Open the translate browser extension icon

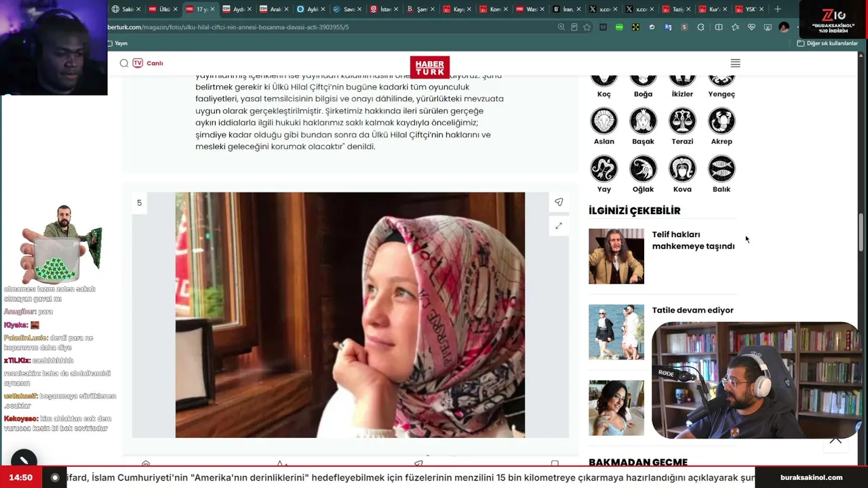pyautogui.click(x=668, y=27)
